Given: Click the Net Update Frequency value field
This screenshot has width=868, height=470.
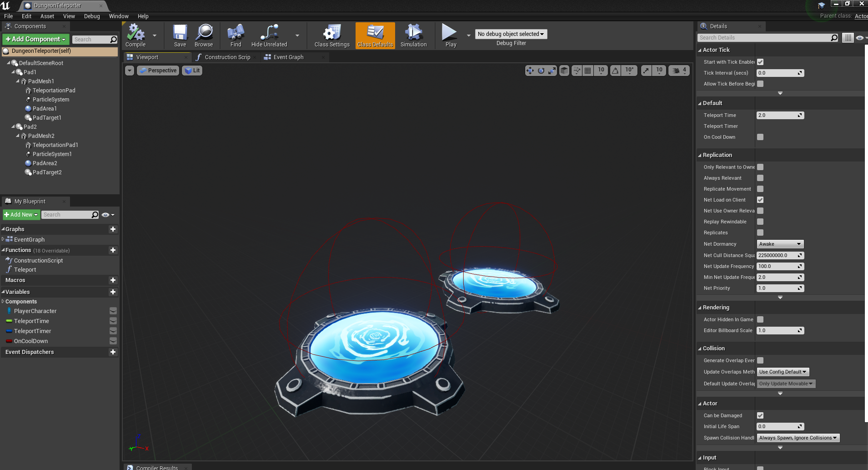Looking at the screenshot, I should (780, 267).
